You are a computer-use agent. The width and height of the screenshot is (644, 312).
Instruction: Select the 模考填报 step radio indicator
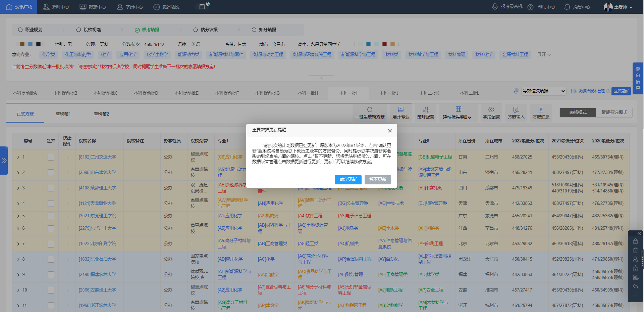pyautogui.click(x=138, y=30)
